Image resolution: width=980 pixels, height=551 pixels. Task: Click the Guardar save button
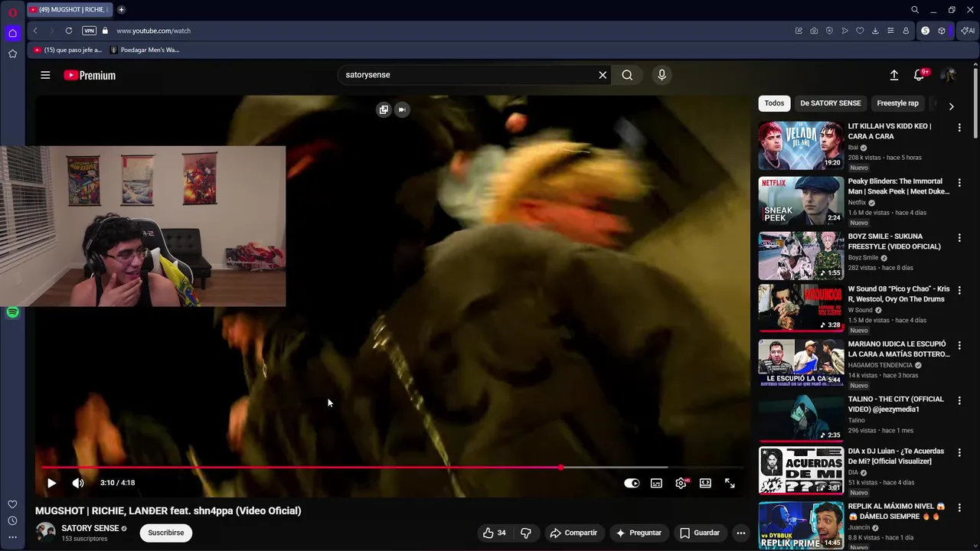pyautogui.click(x=700, y=533)
